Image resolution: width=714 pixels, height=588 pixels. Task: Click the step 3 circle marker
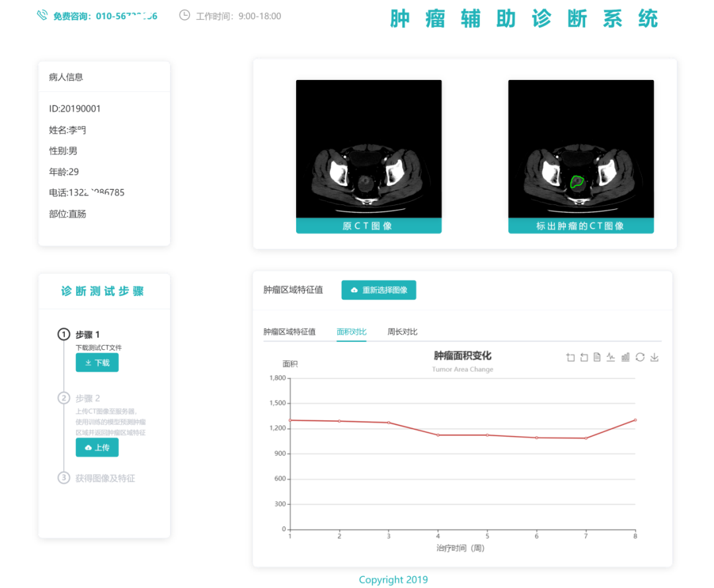pos(63,478)
